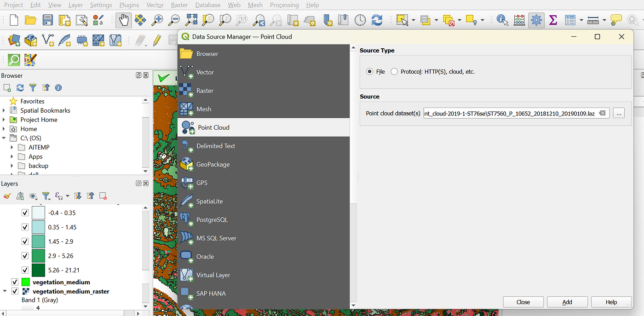Open the Raster menu

point(179,5)
